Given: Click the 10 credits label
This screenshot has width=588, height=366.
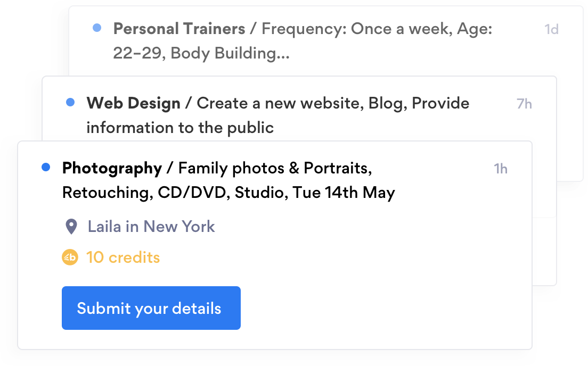Looking at the screenshot, I should tap(123, 257).
